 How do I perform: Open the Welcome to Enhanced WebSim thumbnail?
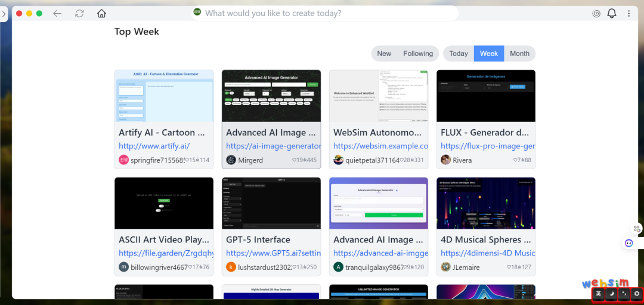tap(379, 96)
